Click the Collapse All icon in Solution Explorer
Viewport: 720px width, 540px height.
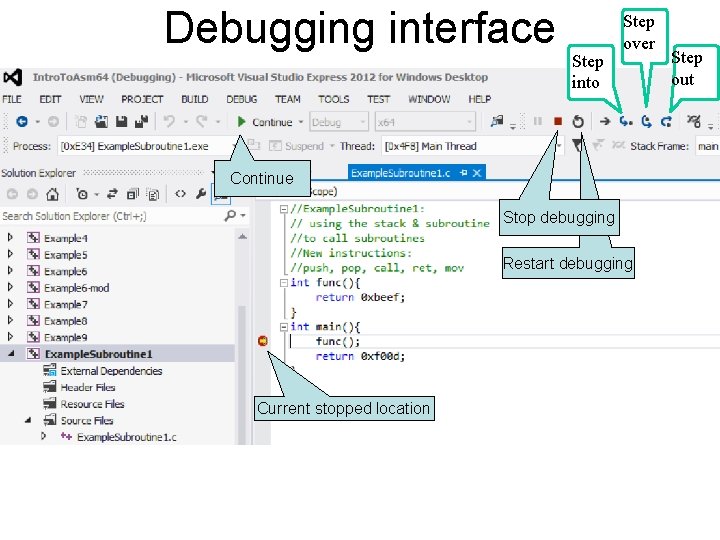(x=133, y=194)
